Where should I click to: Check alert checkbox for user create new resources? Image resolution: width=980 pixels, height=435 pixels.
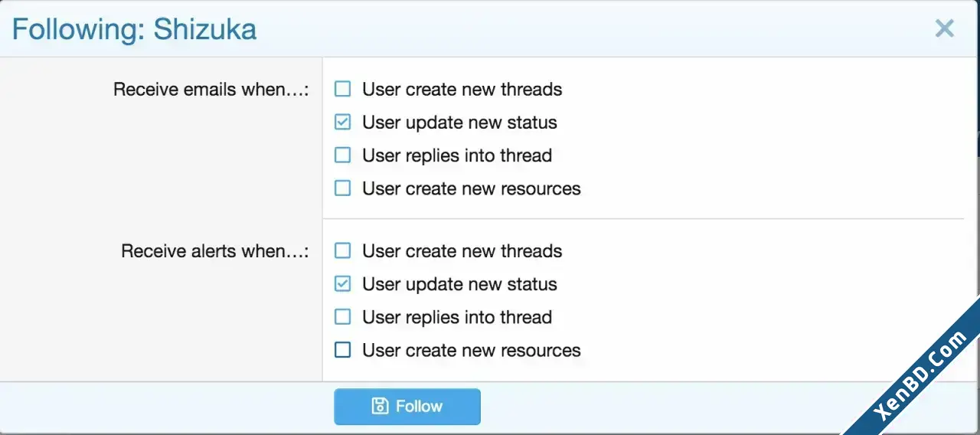(343, 350)
